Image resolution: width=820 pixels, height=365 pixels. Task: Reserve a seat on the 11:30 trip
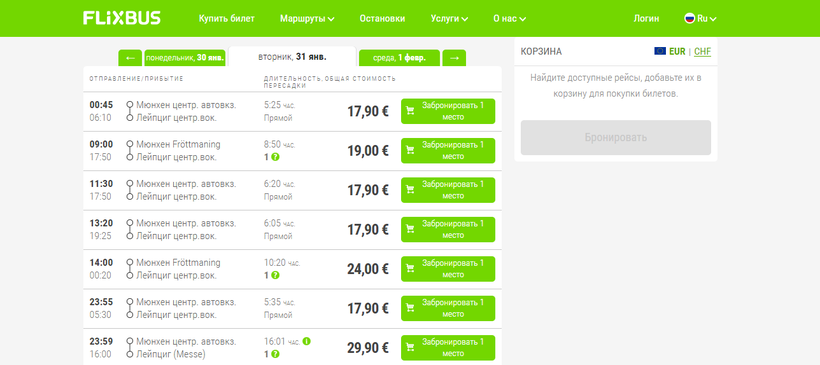(x=448, y=190)
